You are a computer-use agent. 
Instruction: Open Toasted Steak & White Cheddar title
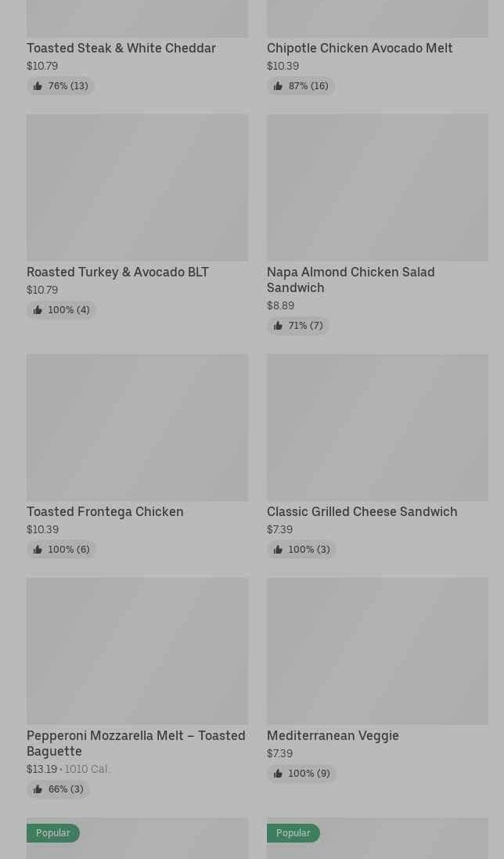click(x=121, y=49)
